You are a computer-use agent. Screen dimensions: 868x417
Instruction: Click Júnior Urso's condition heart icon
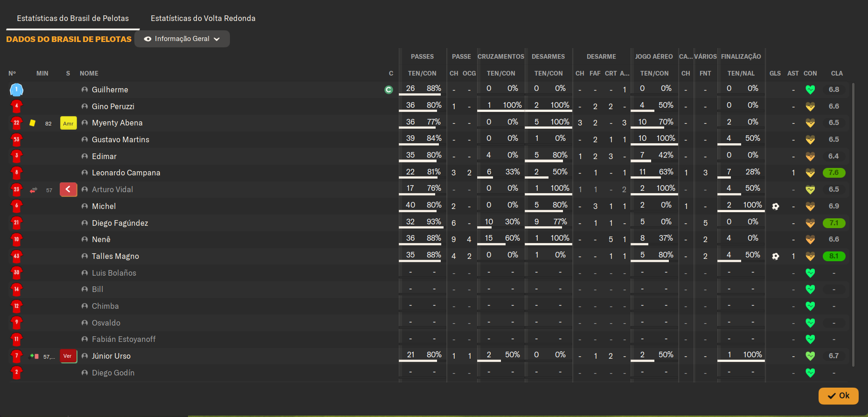(x=810, y=356)
